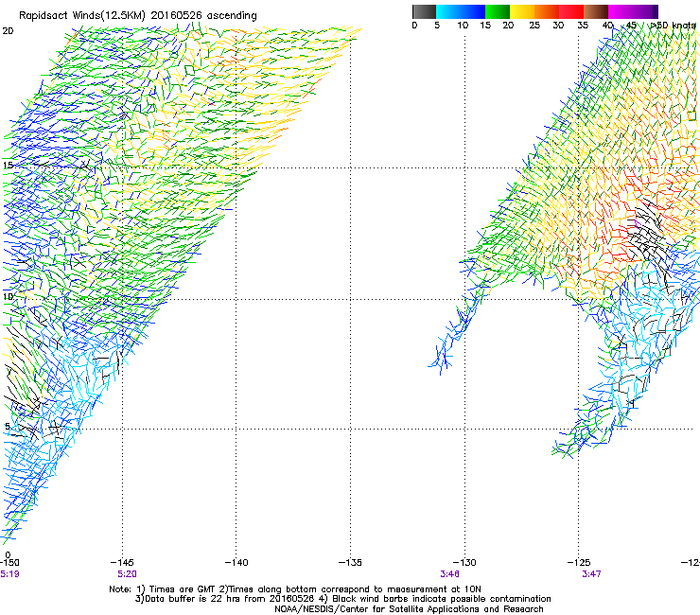Screen dimensions: 700x615
Task: Click the '-135' longitude label
Action: tap(350, 562)
